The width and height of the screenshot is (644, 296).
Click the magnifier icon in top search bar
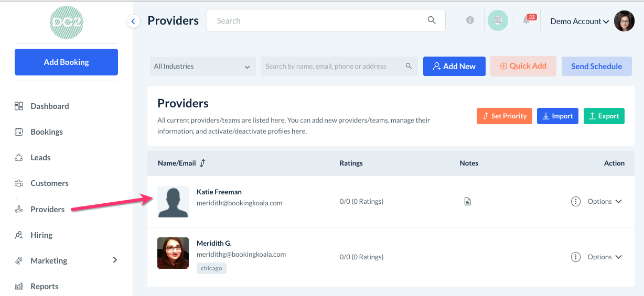tap(432, 20)
